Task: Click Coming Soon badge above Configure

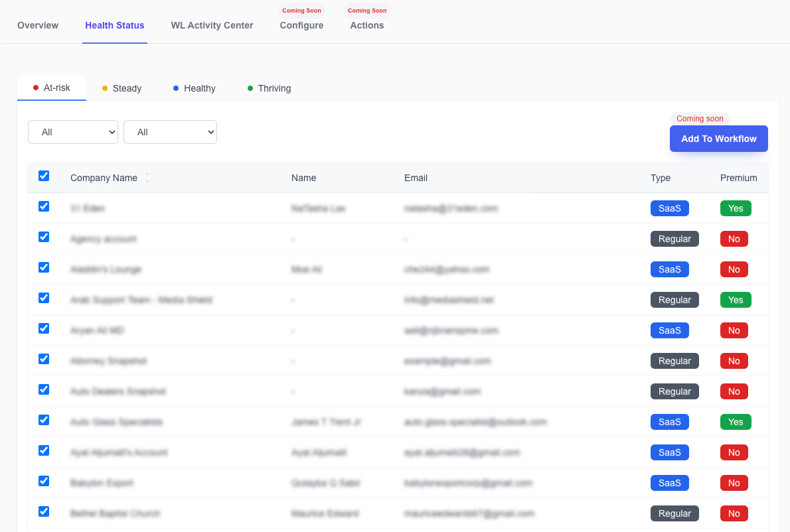Action: pyautogui.click(x=302, y=11)
